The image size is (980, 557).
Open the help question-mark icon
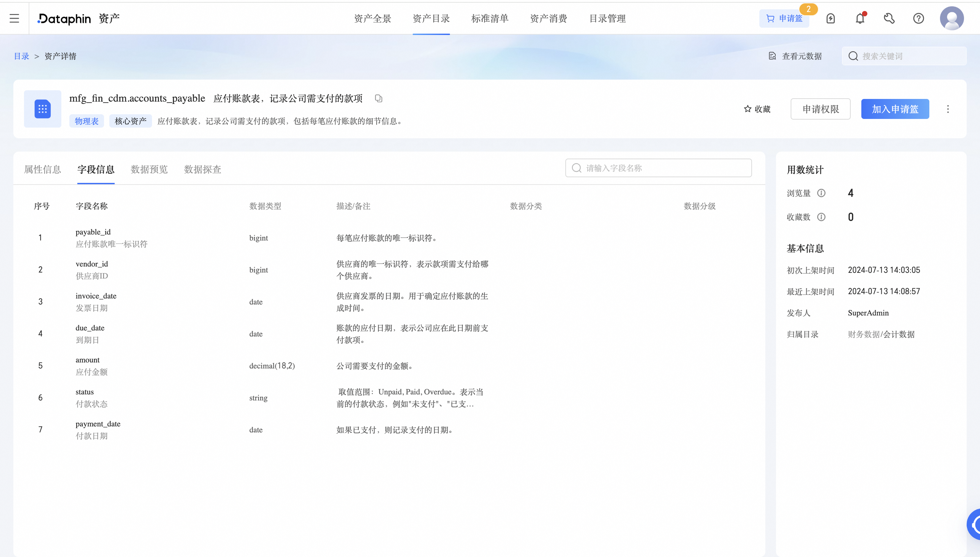click(x=918, y=18)
